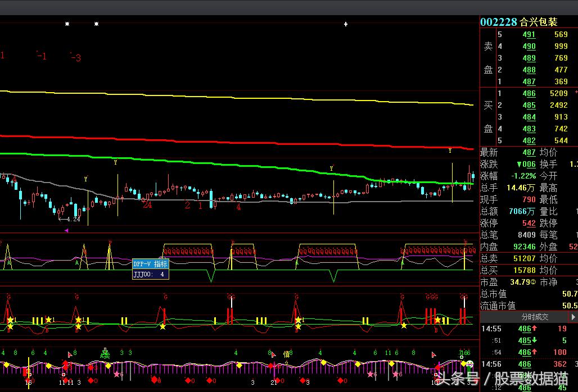This screenshot has width=578, height=392.
Task: Click the 总笔 value 8409
Action: [526, 235]
